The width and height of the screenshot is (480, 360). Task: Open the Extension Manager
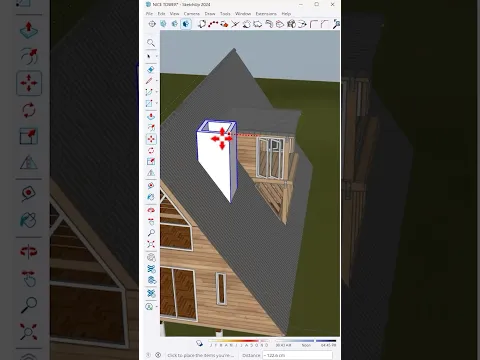tap(151, 293)
